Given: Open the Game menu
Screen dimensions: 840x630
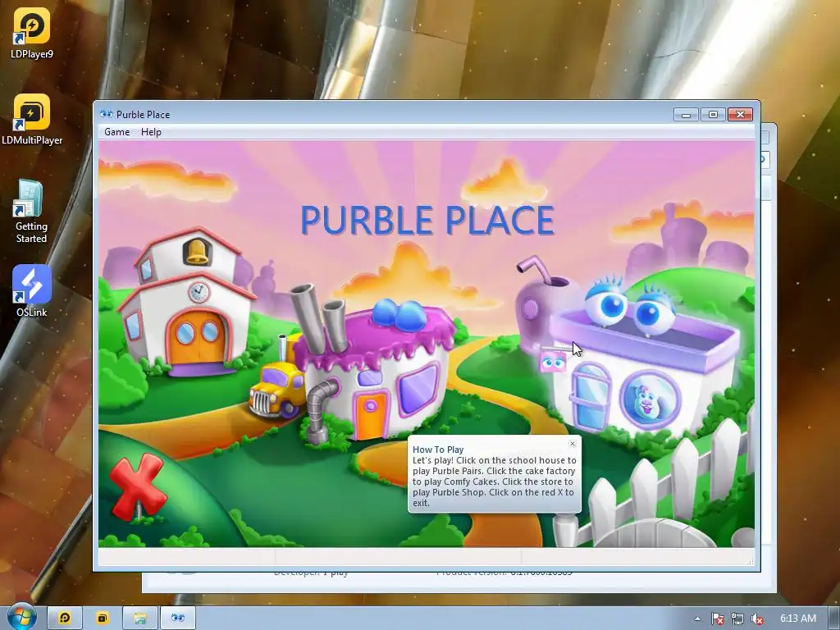Looking at the screenshot, I should 116,132.
